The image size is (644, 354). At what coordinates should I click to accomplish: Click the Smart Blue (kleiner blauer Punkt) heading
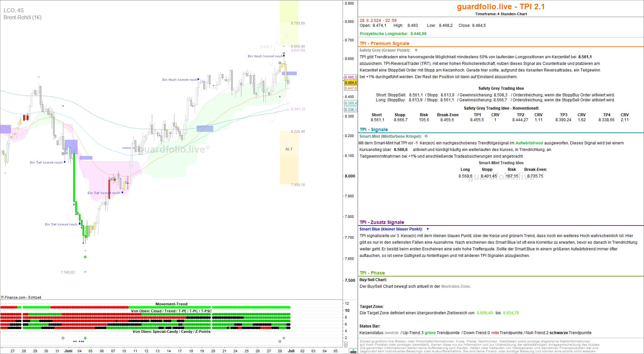point(391,229)
